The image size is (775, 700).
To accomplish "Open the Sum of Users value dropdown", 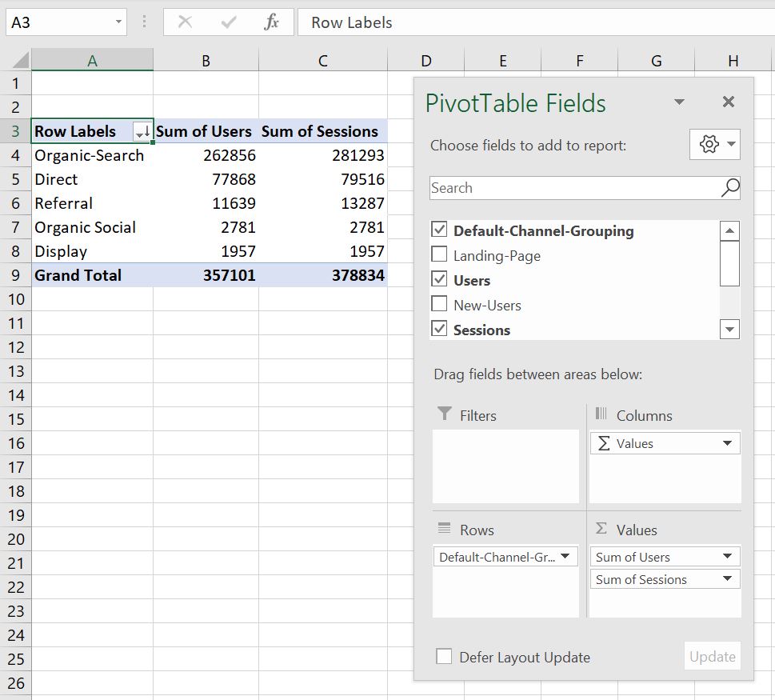I will click(727, 557).
